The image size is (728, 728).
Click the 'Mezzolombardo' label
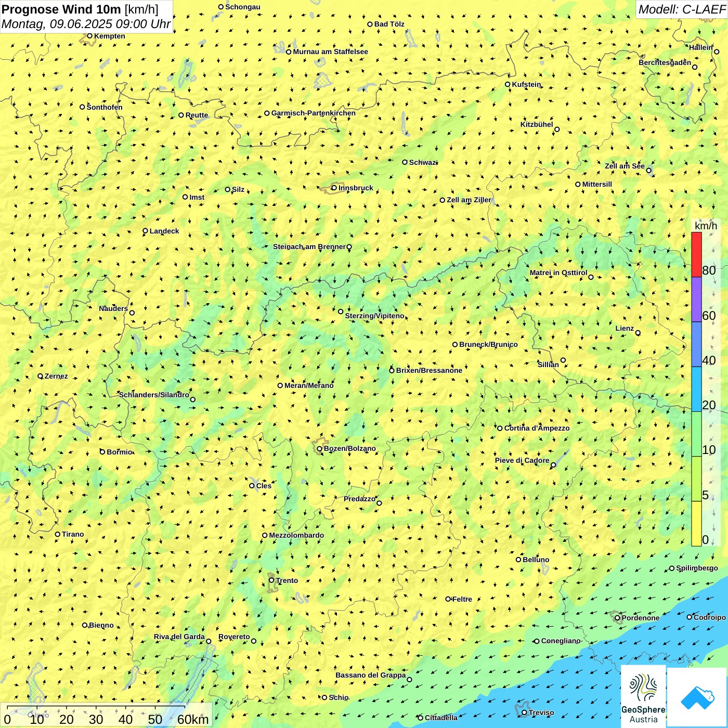point(296,535)
